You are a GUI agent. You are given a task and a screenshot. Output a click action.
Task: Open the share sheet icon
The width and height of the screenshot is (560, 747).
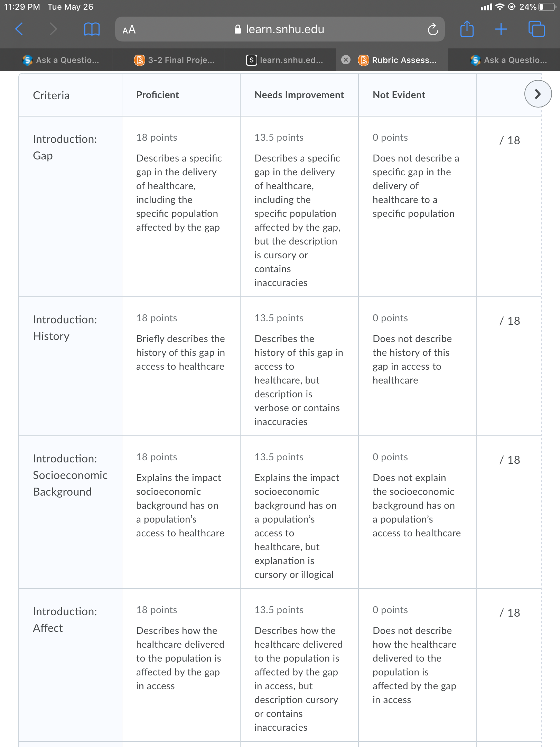[x=467, y=29]
